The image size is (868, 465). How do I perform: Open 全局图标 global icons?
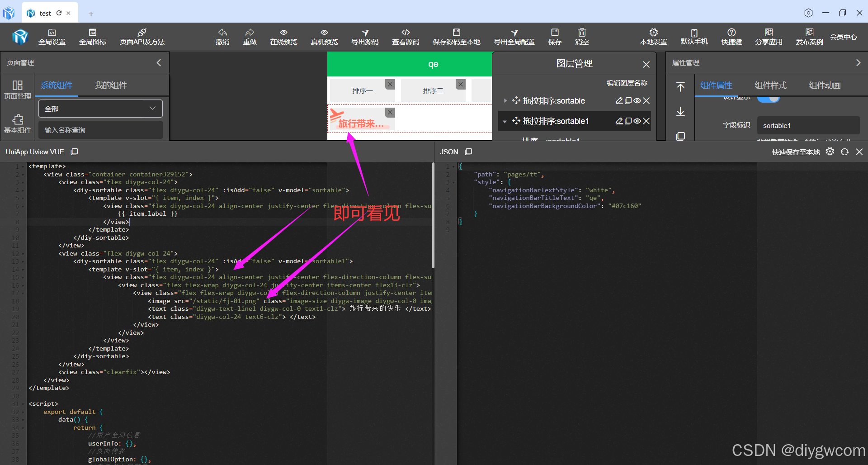(x=93, y=37)
